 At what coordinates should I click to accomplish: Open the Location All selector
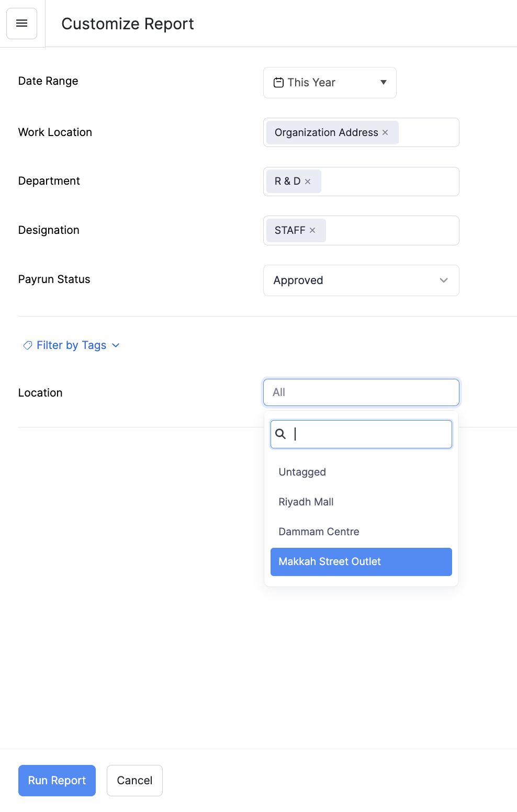361,392
